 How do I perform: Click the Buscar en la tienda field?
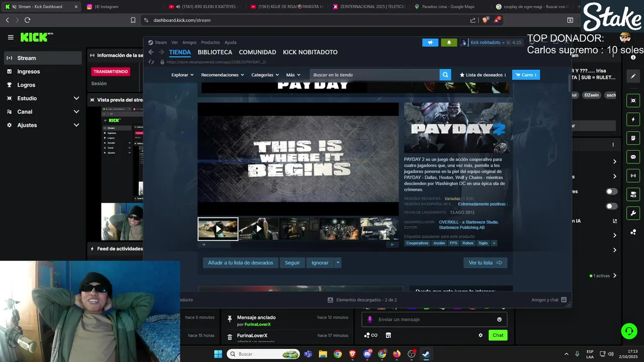(x=375, y=75)
